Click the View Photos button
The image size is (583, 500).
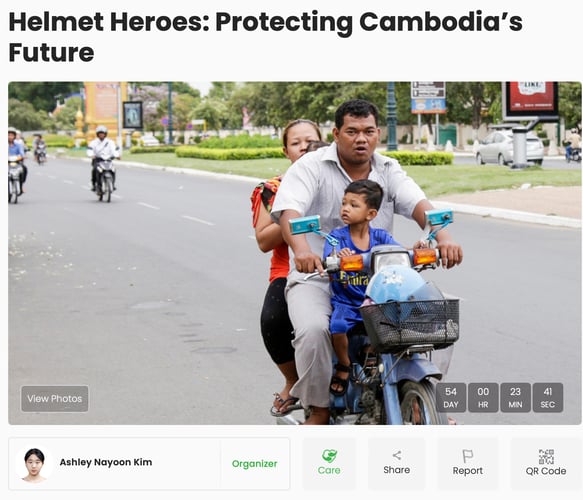click(55, 399)
